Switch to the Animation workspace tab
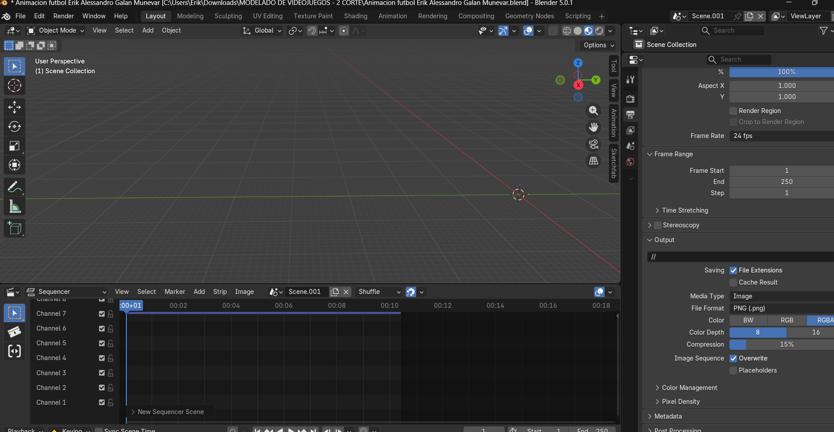The image size is (834, 432). (393, 16)
